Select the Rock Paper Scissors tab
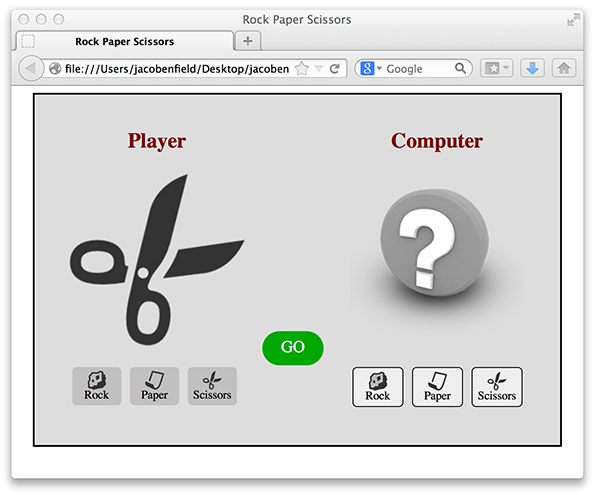The width and height of the screenshot is (600, 495). click(124, 41)
